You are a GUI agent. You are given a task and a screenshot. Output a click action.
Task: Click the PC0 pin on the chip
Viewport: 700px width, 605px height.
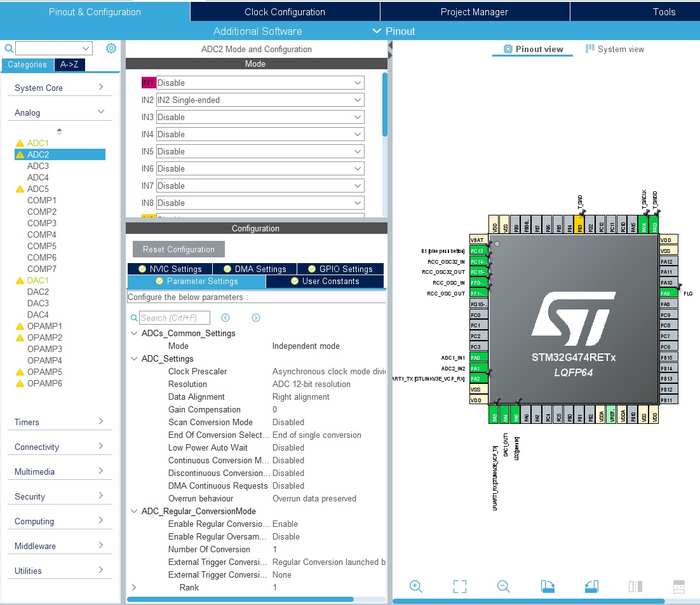click(x=478, y=315)
